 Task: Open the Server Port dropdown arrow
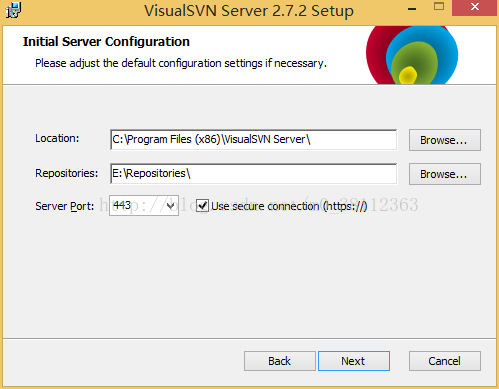pyautogui.click(x=171, y=206)
